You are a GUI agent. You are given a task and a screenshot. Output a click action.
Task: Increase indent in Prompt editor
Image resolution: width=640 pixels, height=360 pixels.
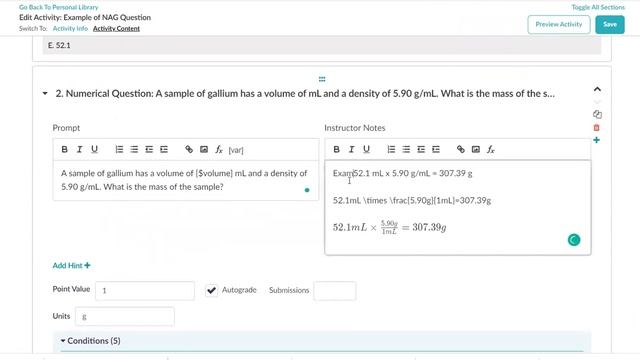(x=164, y=149)
